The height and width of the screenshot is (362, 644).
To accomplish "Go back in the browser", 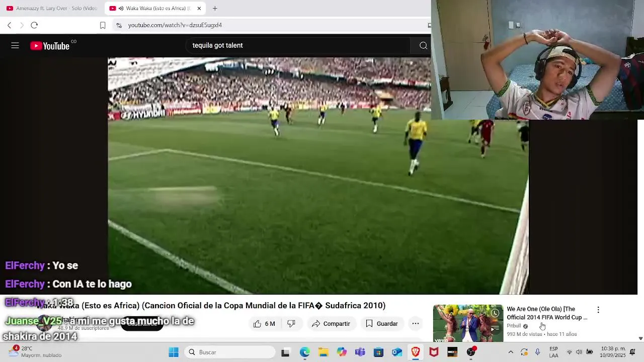I will (x=9, y=25).
